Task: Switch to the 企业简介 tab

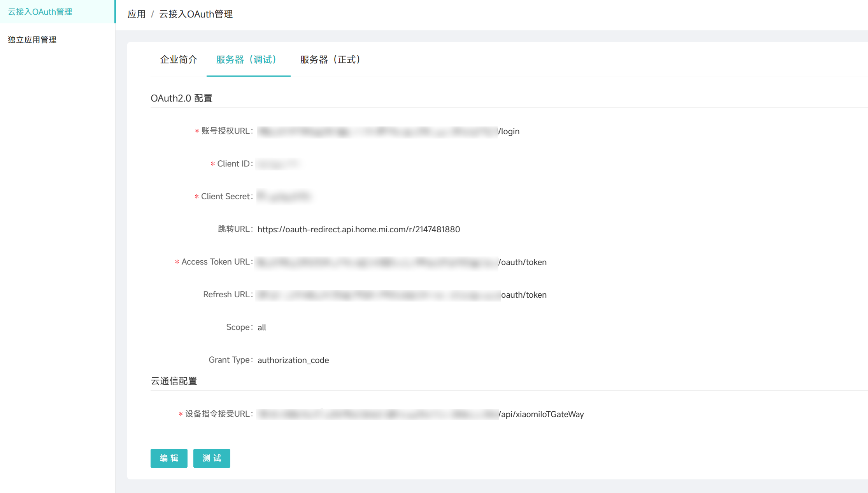Action: click(179, 60)
